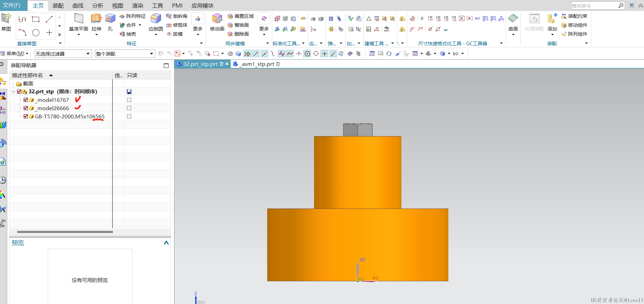Screen dimensions: 644x304
Task: Expand the 特征 group options arrow
Action: coord(201,43)
